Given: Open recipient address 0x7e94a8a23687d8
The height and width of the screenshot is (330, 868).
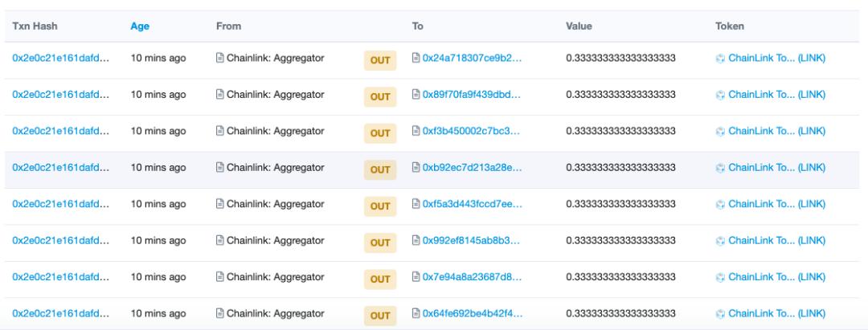Looking at the screenshot, I should pyautogui.click(x=473, y=276).
